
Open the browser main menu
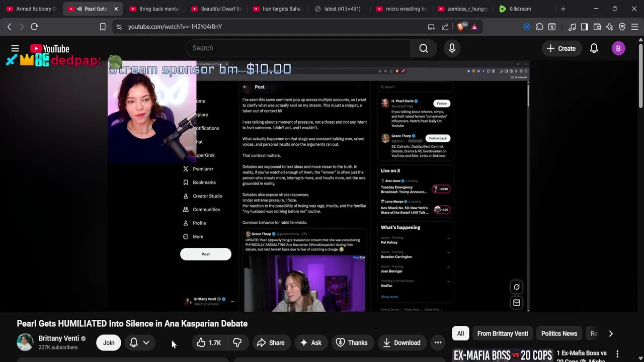pyautogui.click(x=635, y=27)
